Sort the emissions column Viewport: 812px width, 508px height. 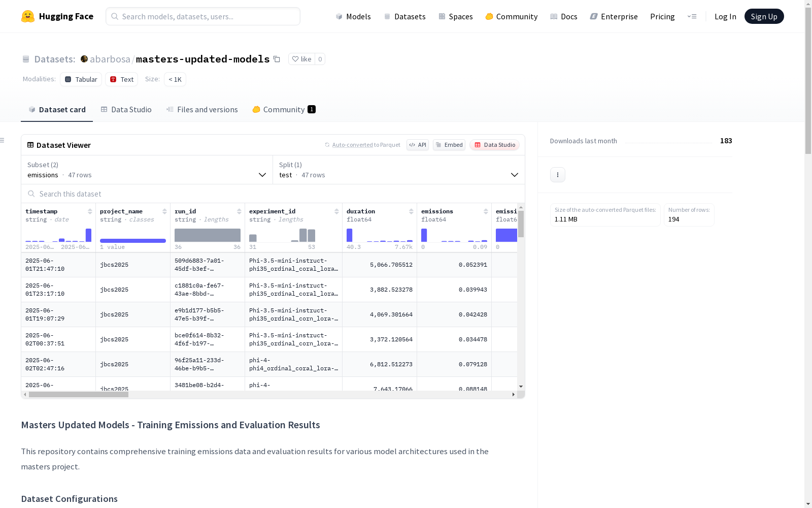click(x=486, y=211)
